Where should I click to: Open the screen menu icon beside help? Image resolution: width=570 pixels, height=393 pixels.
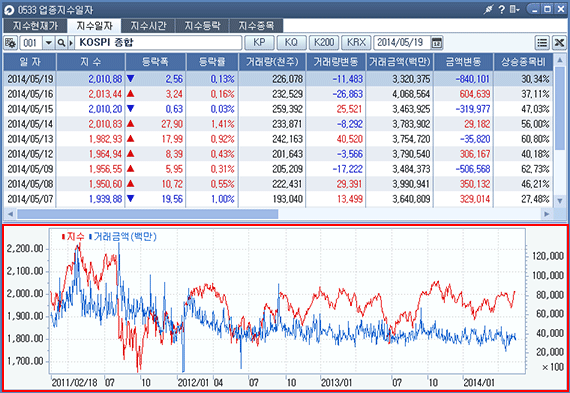[514, 9]
